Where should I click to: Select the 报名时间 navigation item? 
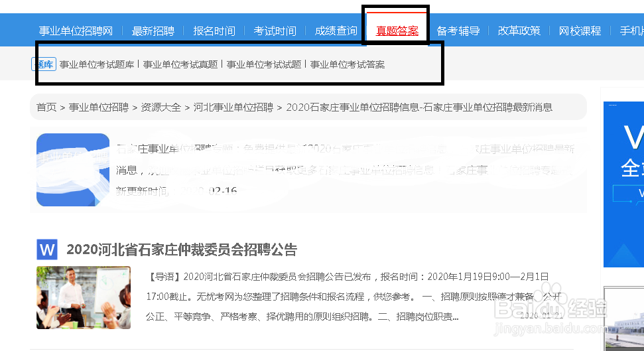(214, 31)
